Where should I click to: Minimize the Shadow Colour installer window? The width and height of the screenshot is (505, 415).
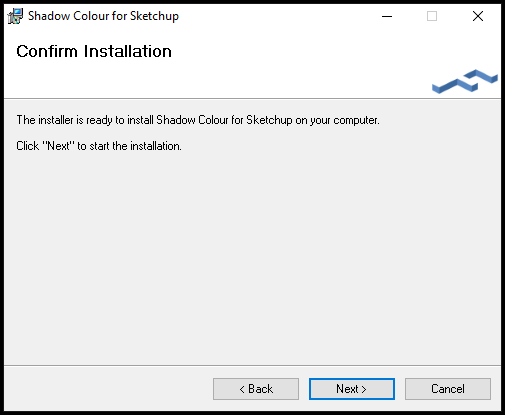(x=387, y=16)
